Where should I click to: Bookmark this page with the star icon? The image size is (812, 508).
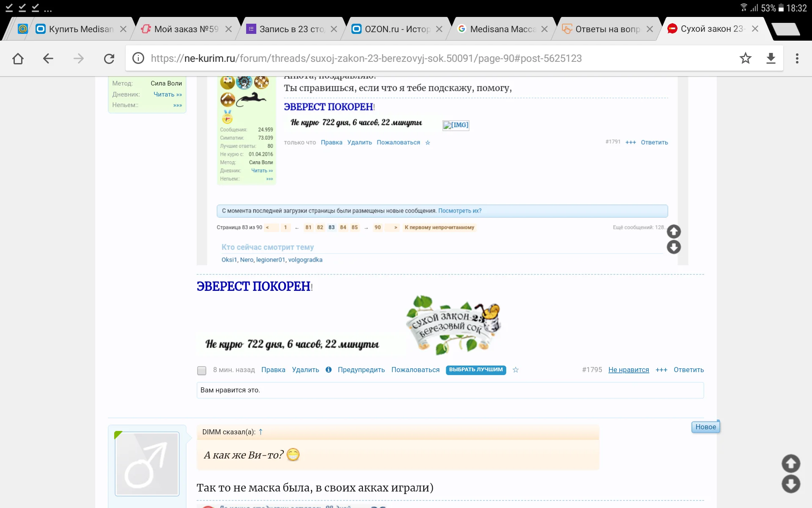point(746,58)
